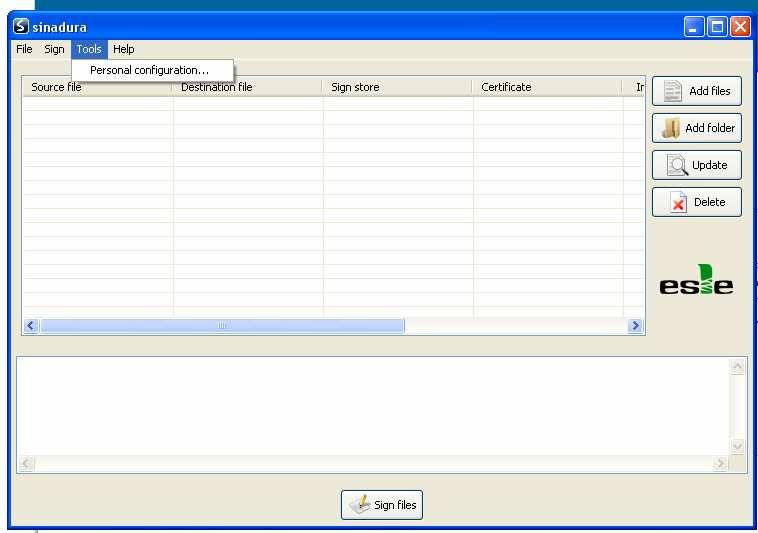The height and width of the screenshot is (533, 758).
Task: Click the log panel's scroll up arrow
Action: pos(738,367)
